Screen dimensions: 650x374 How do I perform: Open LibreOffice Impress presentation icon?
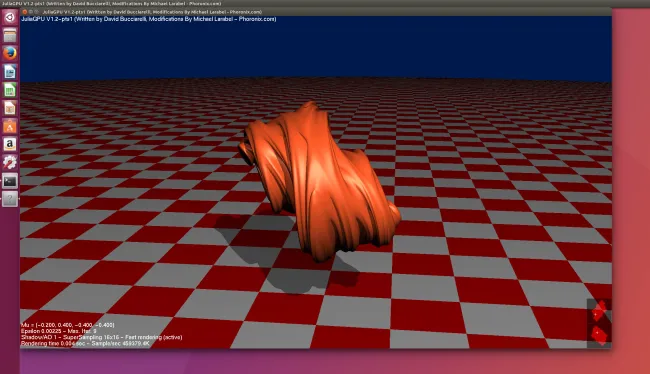point(10,108)
